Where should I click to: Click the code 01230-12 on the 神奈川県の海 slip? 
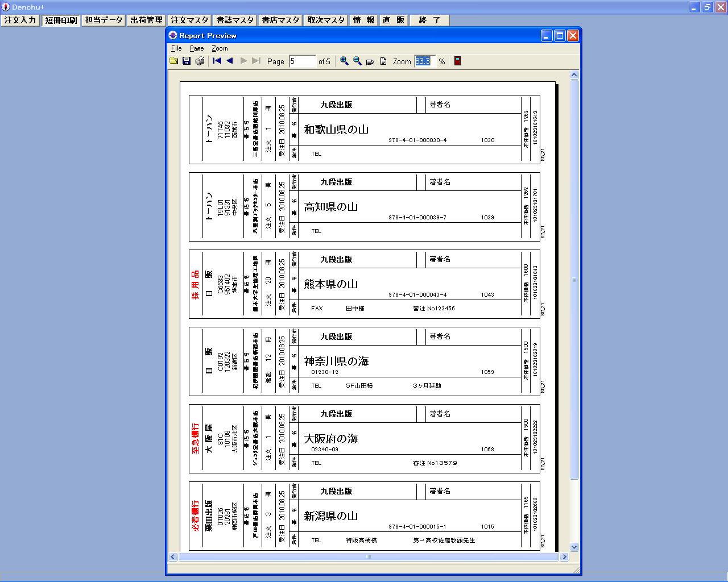(325, 372)
